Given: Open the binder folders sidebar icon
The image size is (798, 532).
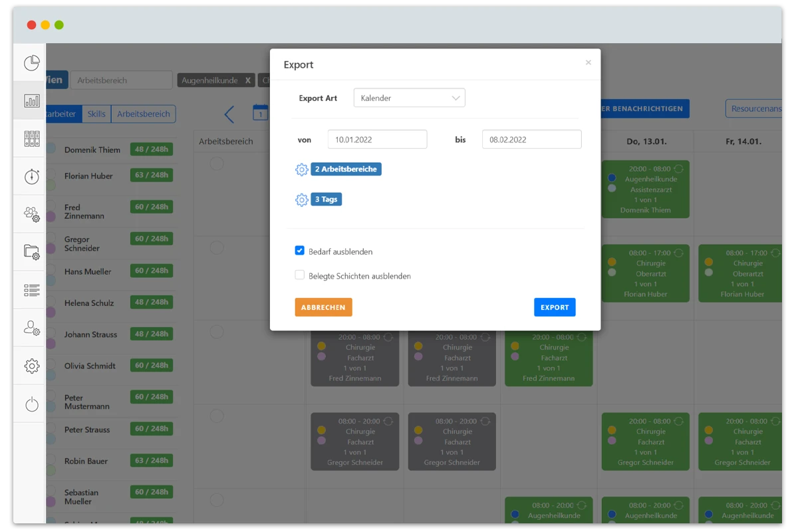Looking at the screenshot, I should [32, 138].
